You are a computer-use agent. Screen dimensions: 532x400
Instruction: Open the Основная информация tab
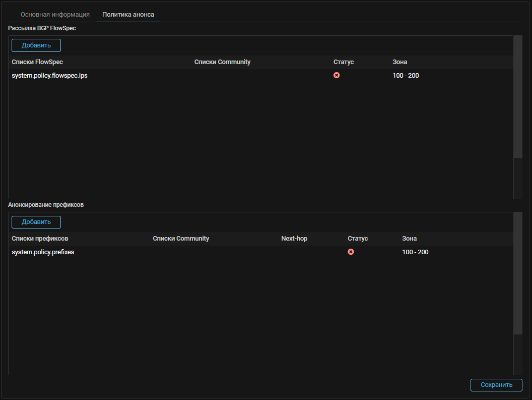tap(55, 15)
